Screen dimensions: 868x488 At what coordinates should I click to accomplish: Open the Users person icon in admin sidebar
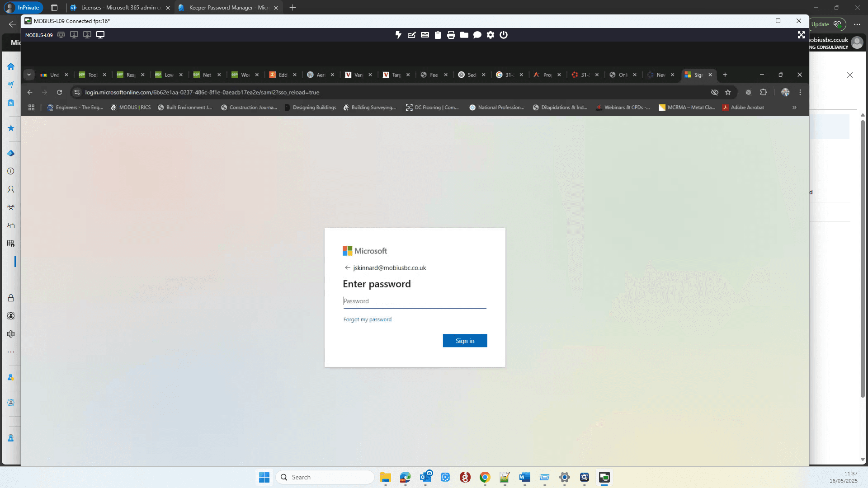(11, 189)
